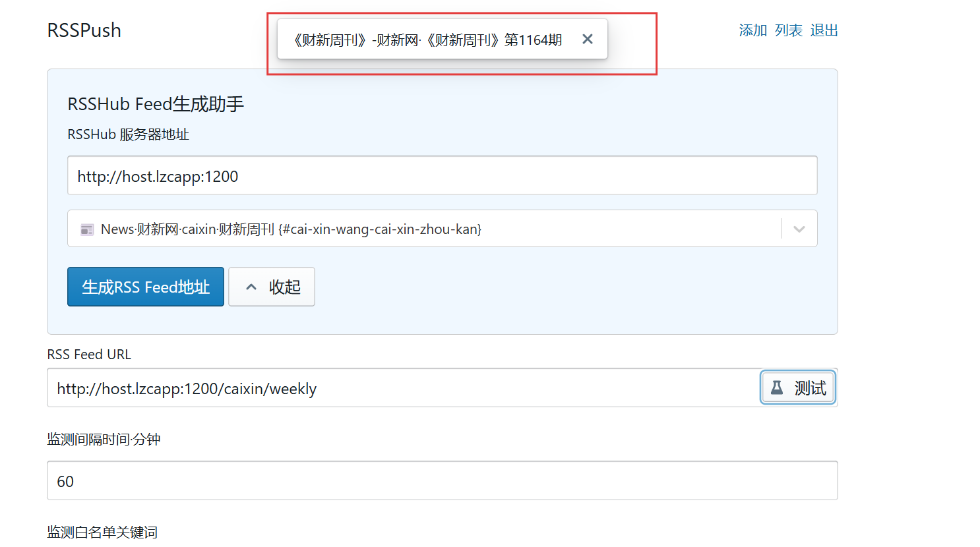The width and height of the screenshot is (980, 547).
Task: Click the 监测间隔时间·分钟 label
Action: (x=104, y=440)
